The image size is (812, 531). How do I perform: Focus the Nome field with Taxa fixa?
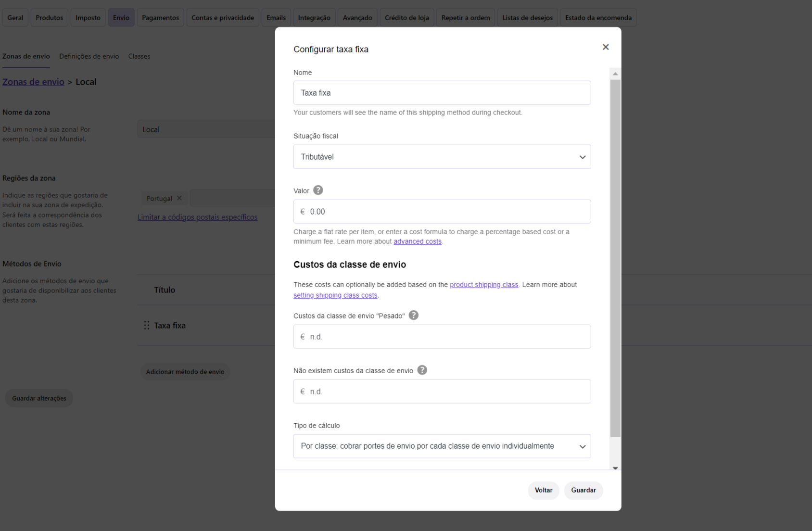(442, 93)
